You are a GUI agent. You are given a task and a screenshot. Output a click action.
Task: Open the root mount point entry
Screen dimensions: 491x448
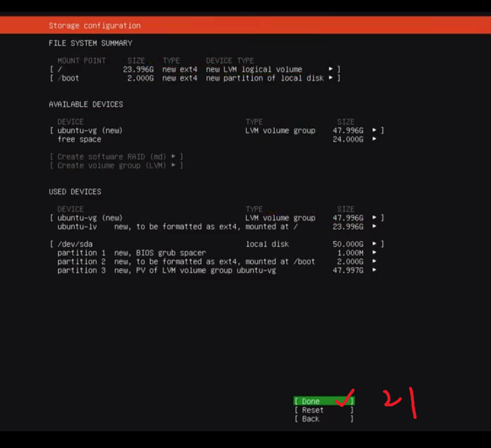60,69
